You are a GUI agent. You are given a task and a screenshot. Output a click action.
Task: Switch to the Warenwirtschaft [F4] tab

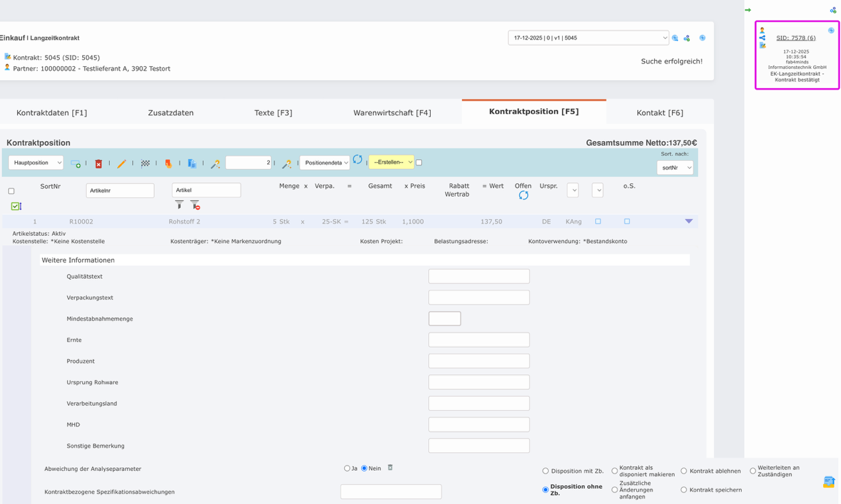point(392,113)
